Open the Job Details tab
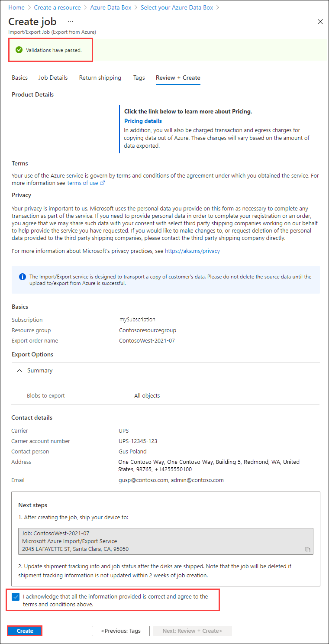Screen dimensions: 329x644 [x=53, y=78]
